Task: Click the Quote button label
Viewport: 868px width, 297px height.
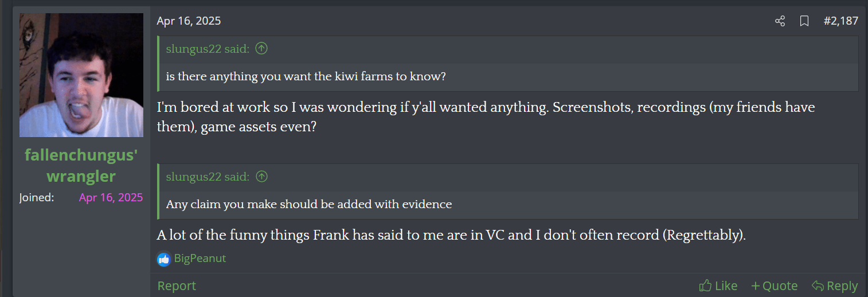Action: click(780, 286)
